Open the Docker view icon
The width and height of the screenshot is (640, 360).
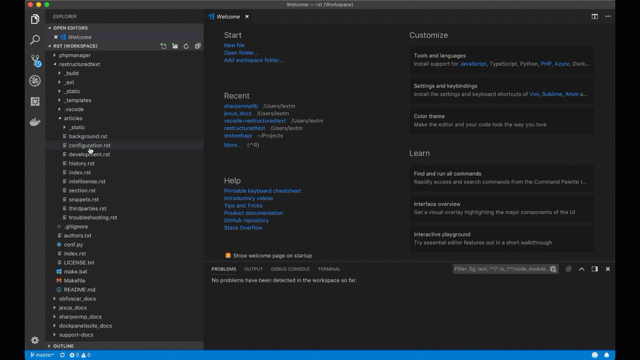coord(35,122)
